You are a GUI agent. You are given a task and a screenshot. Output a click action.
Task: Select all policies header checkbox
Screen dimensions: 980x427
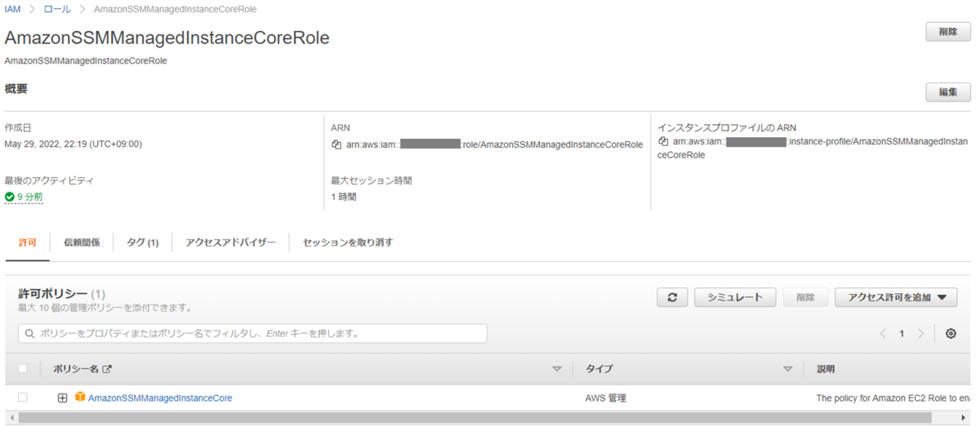click(x=22, y=368)
